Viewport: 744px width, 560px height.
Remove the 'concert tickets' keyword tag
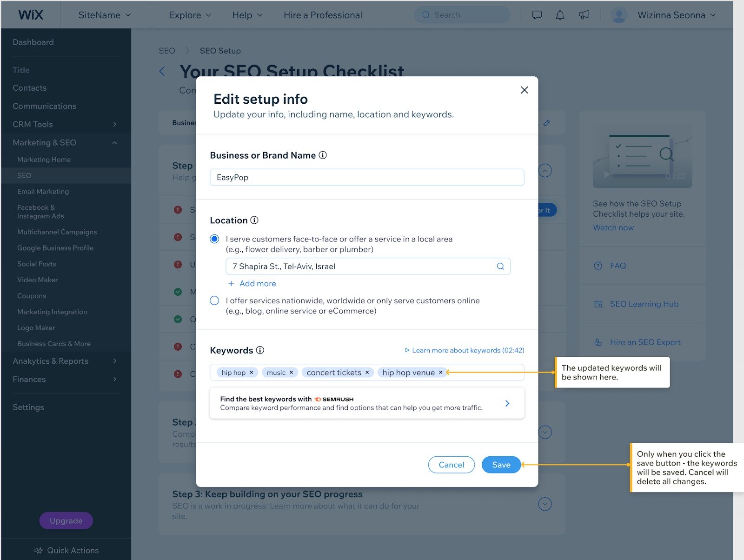(367, 373)
